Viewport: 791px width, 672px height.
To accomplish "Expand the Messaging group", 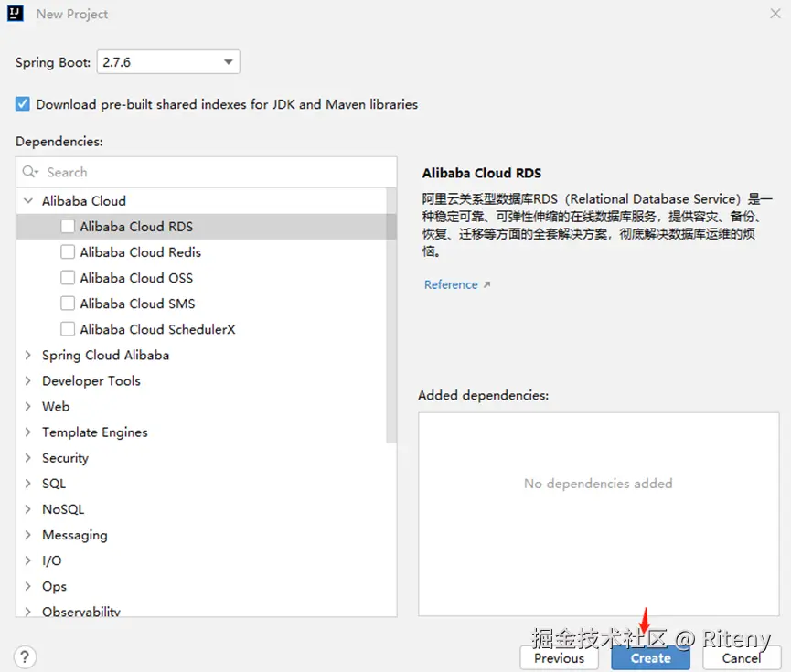I will click(x=28, y=535).
